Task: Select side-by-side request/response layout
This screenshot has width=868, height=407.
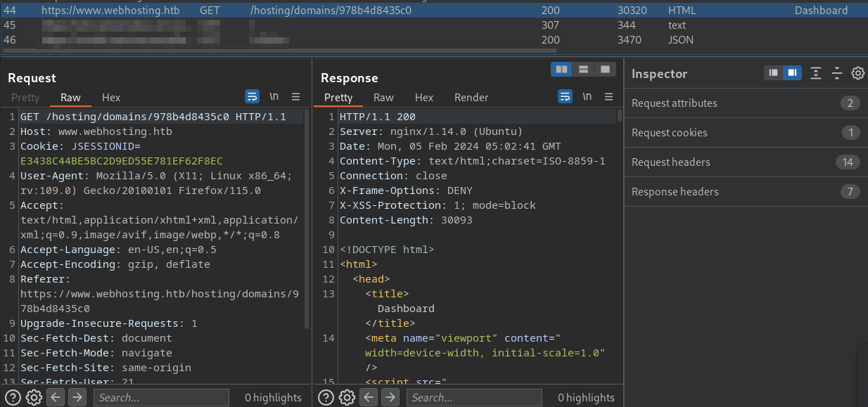Action: tap(561, 69)
